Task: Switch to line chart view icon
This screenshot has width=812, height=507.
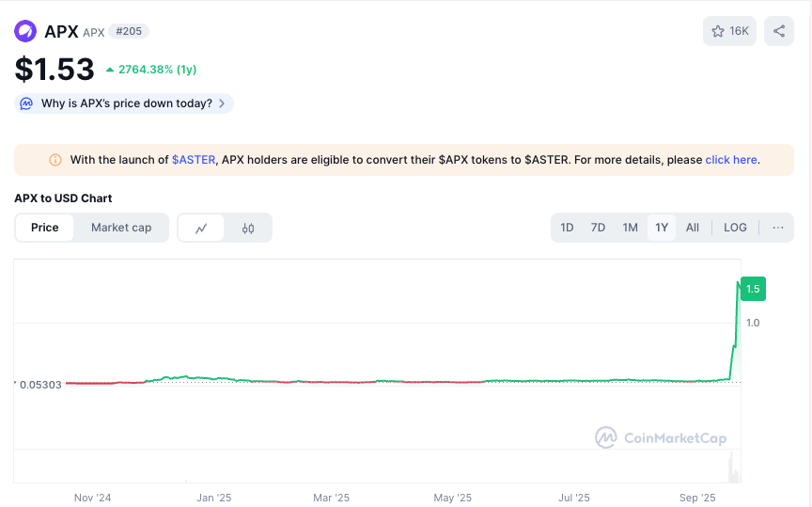Action: [x=201, y=228]
